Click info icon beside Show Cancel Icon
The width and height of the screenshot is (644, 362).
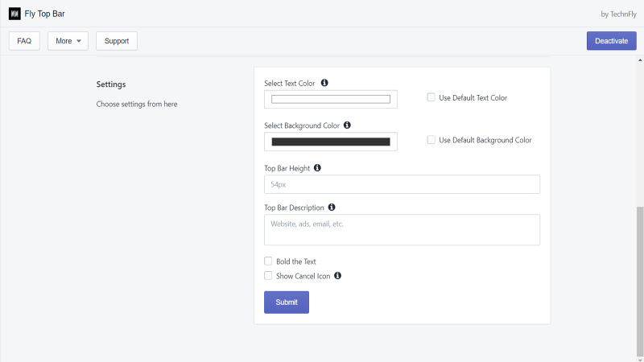337,276
